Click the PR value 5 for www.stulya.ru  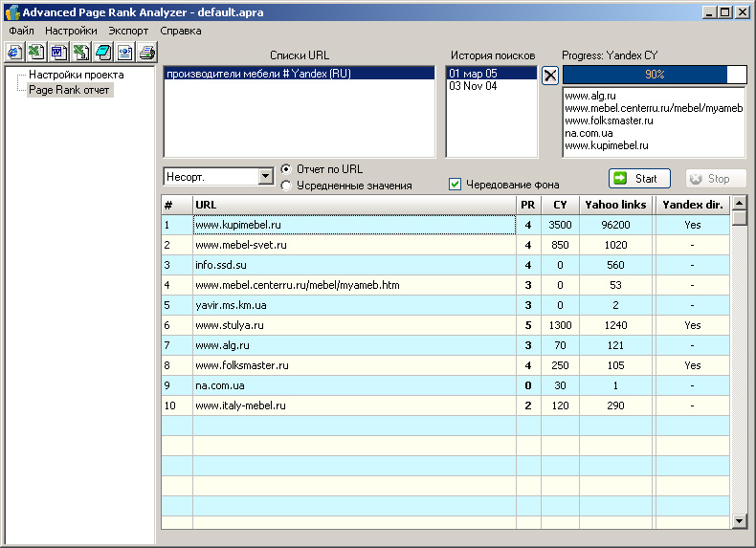coord(528,325)
